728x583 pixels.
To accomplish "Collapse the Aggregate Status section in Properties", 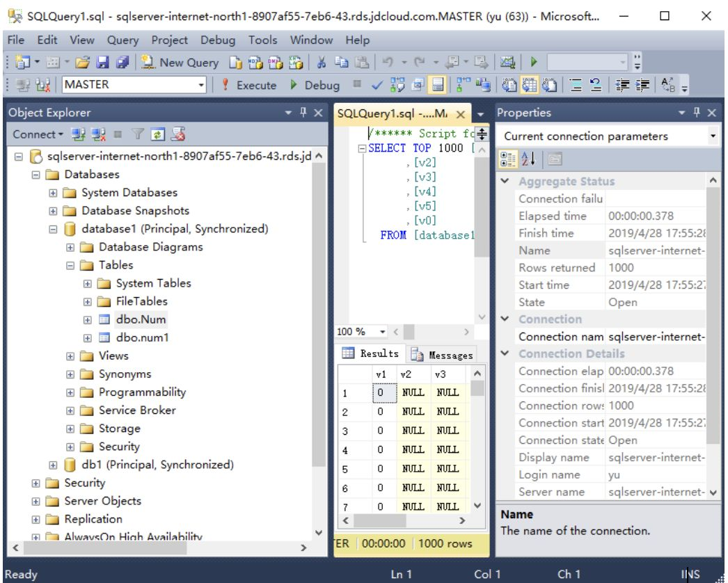I will (x=505, y=181).
